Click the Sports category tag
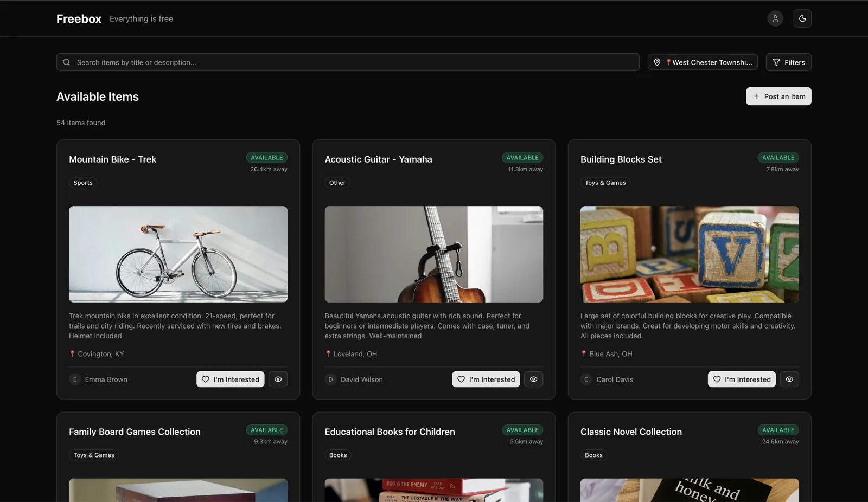Viewport: 868px width, 502px height. (x=83, y=183)
